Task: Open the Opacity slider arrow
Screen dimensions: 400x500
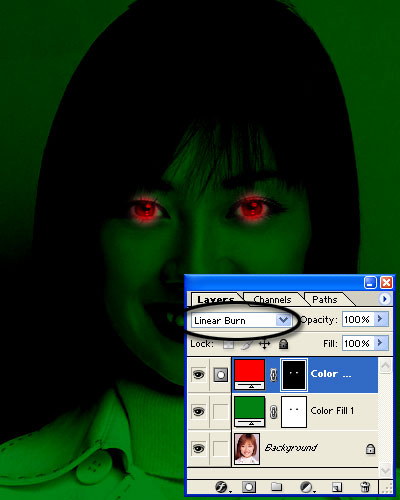Action: [x=380, y=319]
